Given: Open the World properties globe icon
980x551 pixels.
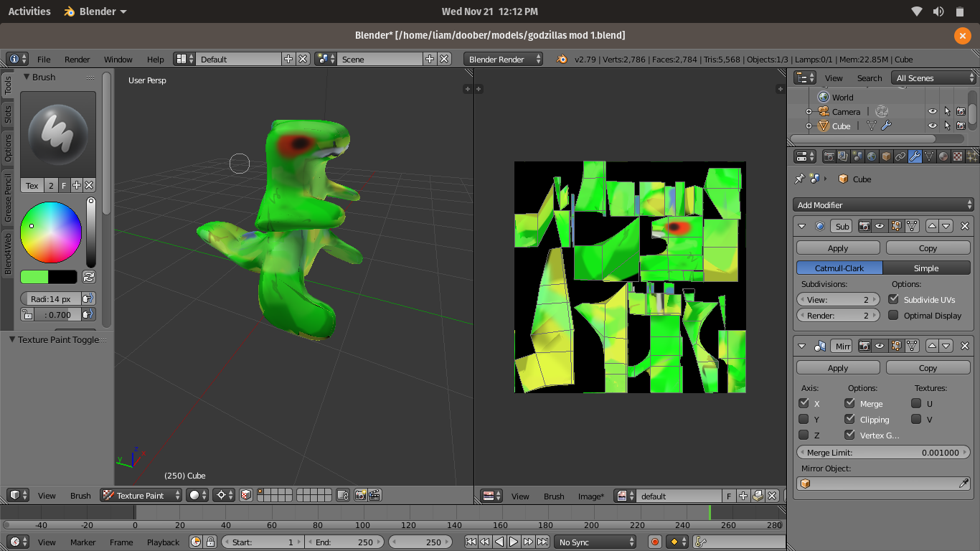Looking at the screenshot, I should coord(871,156).
